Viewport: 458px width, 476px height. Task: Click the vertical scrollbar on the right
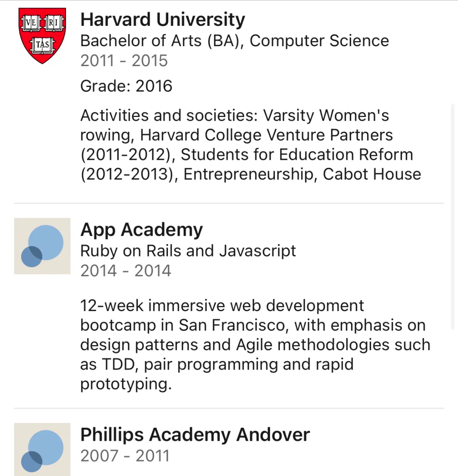coord(452,216)
